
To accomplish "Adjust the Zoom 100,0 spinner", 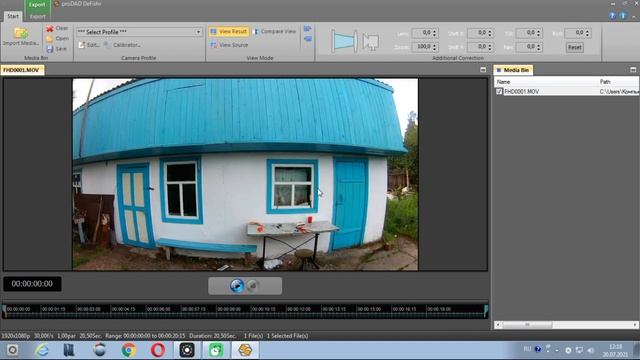I will pyautogui.click(x=434, y=47).
